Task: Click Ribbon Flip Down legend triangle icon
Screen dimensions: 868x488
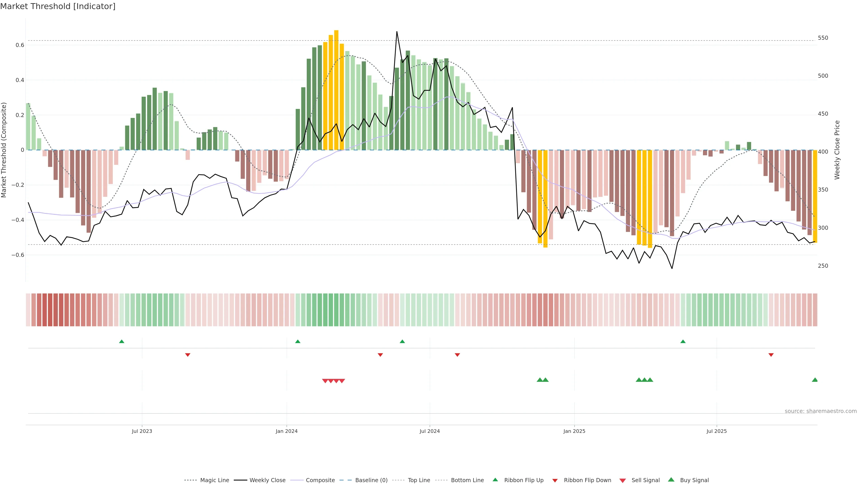Action: [555, 481]
